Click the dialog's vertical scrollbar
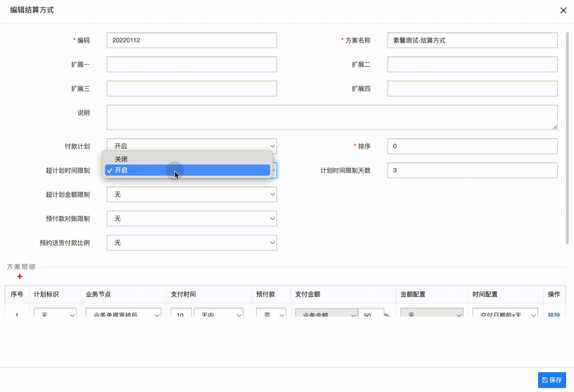The height and width of the screenshot is (392, 574). point(567,138)
